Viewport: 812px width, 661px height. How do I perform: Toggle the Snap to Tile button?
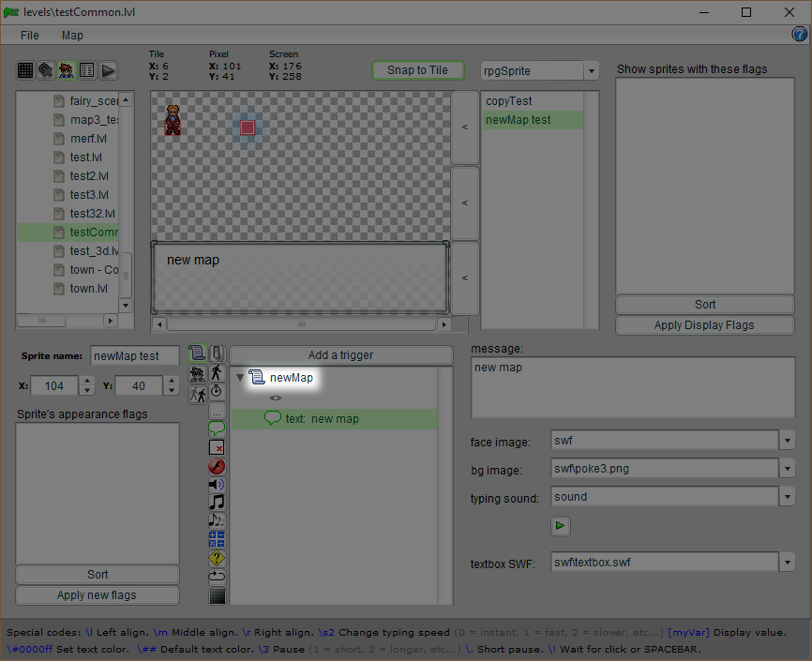(x=417, y=70)
